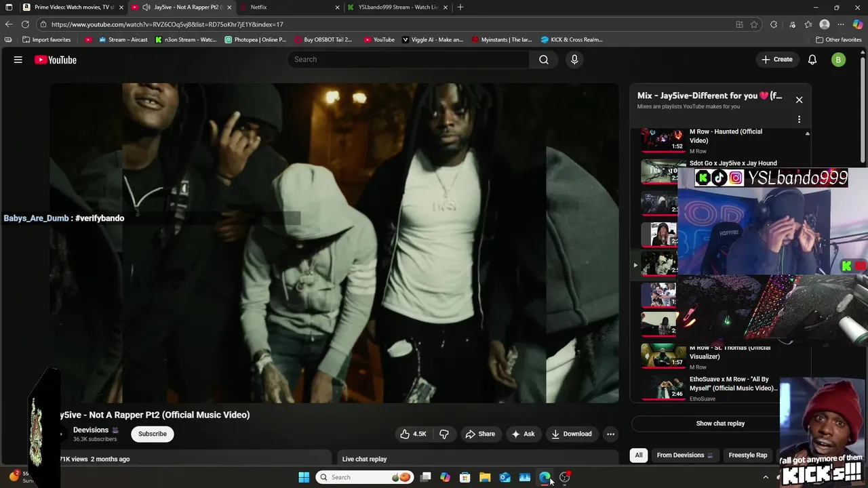Close the Jay5ive mix playlist panel
This screenshot has width=868, height=488.
tap(799, 100)
